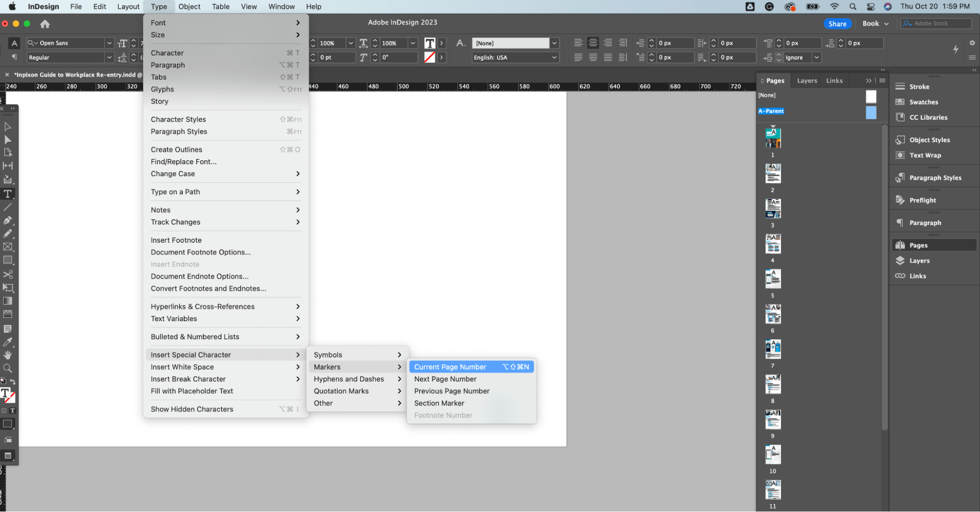Choose Current Page Number marker
Screen dimensions: 980x512
[471, 367]
